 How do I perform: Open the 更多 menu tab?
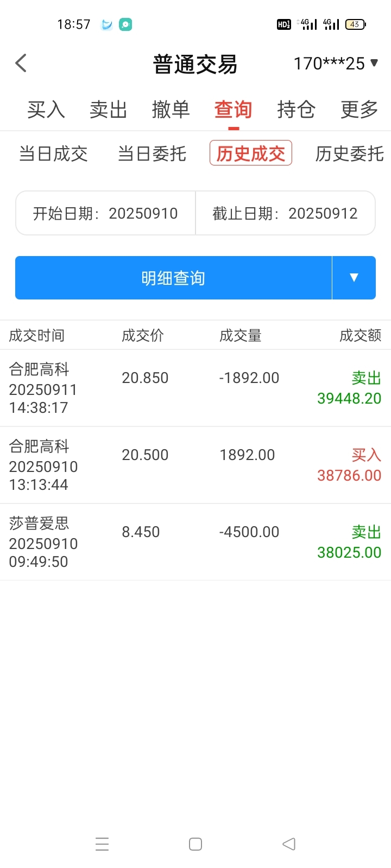[359, 110]
